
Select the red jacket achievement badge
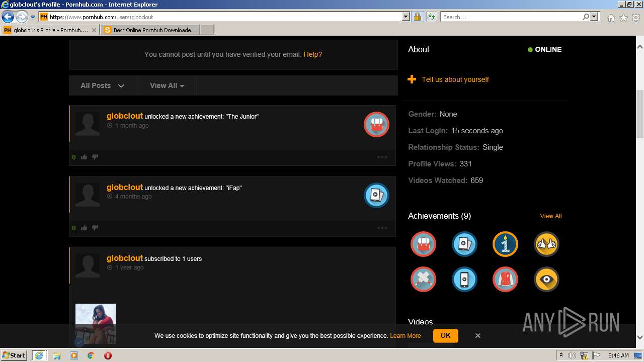(x=505, y=279)
